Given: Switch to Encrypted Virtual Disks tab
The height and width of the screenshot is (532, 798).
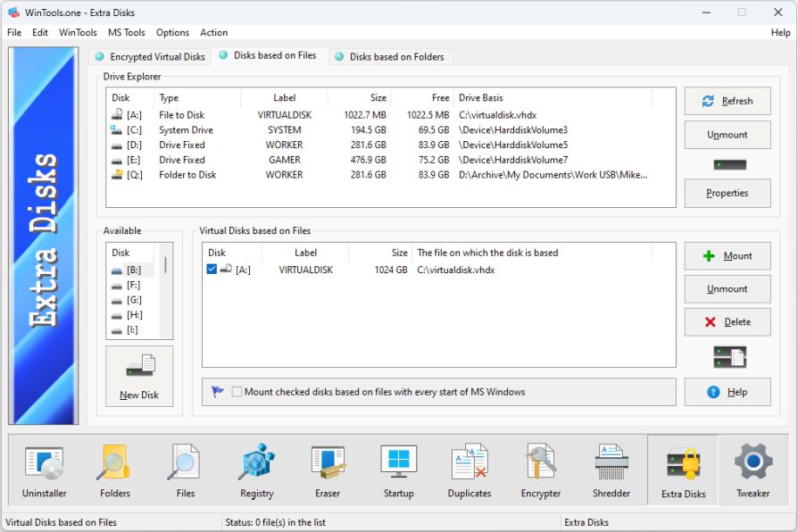Looking at the screenshot, I should tap(151, 56).
